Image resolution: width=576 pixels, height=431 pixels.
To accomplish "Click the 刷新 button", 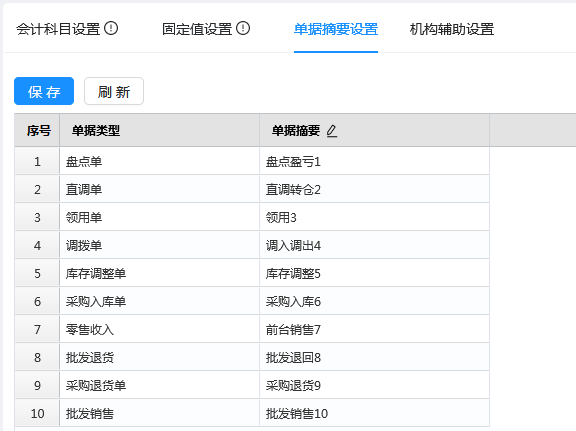I will [114, 91].
